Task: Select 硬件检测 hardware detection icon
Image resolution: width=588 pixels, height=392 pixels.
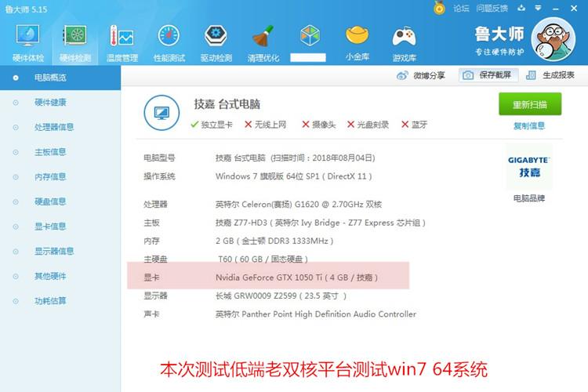Action: click(75, 43)
